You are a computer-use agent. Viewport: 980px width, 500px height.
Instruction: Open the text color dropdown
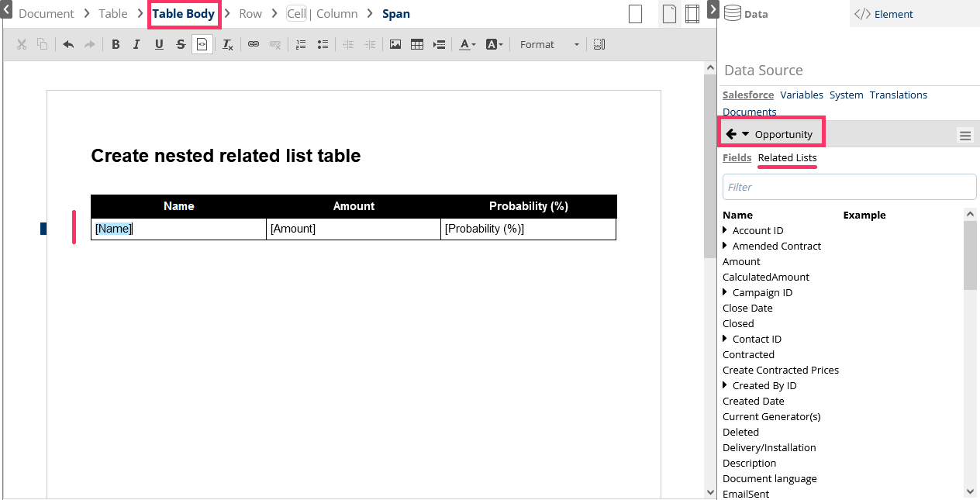[x=468, y=45]
